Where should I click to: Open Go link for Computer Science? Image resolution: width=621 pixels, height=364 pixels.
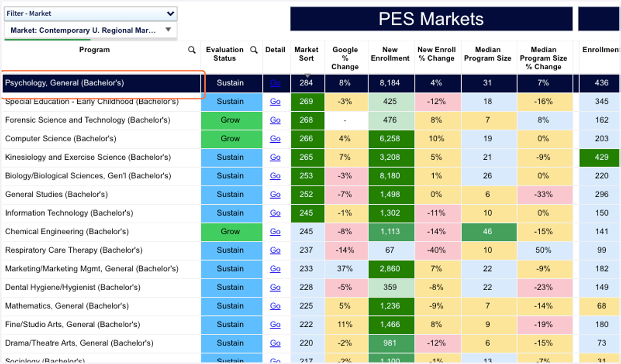tap(275, 139)
